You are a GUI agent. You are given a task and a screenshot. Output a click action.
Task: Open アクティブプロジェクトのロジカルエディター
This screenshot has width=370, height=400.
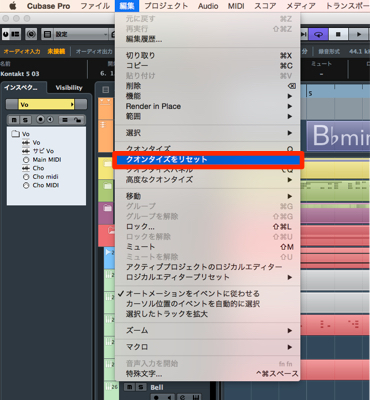point(207,267)
